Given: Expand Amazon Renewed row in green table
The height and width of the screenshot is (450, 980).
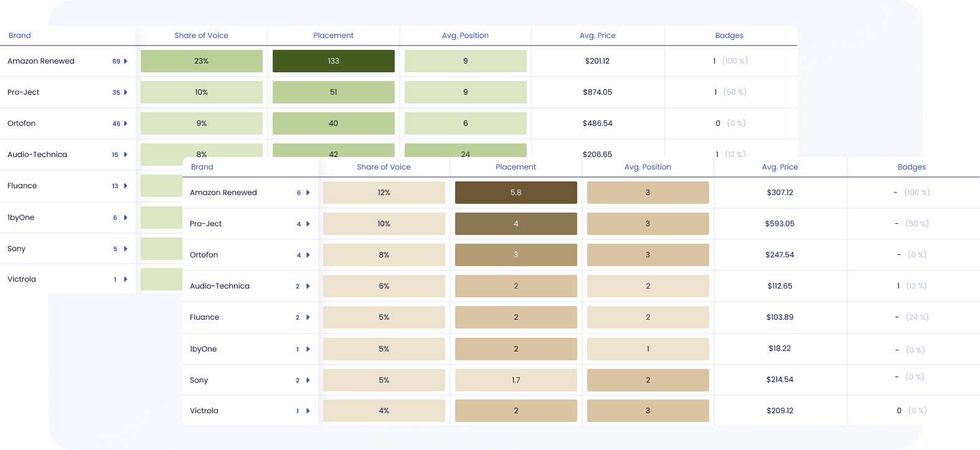Looking at the screenshot, I should click(126, 61).
